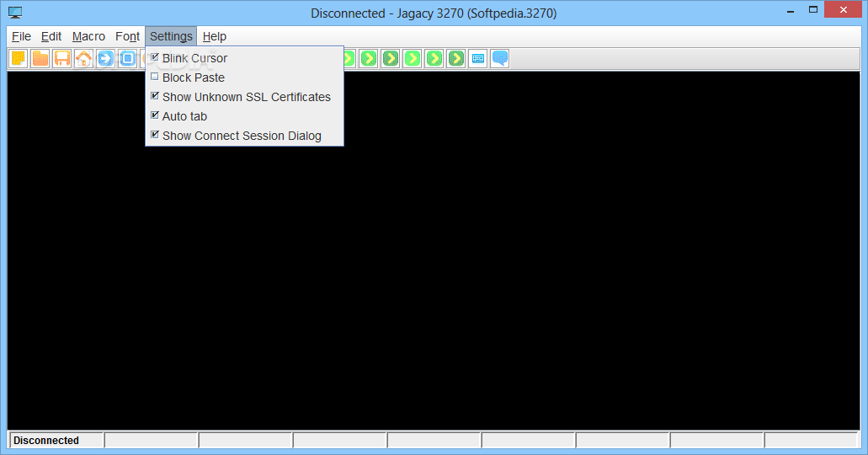Click the yellow new session note icon
The height and width of the screenshot is (455, 868).
(19, 59)
